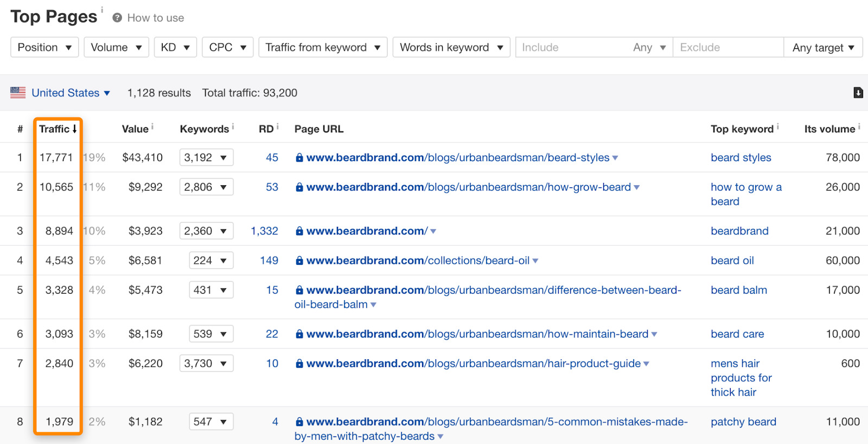Viewport: 868px width, 444px height.
Task: Open the Traffic from keyword dropdown
Action: [323, 47]
